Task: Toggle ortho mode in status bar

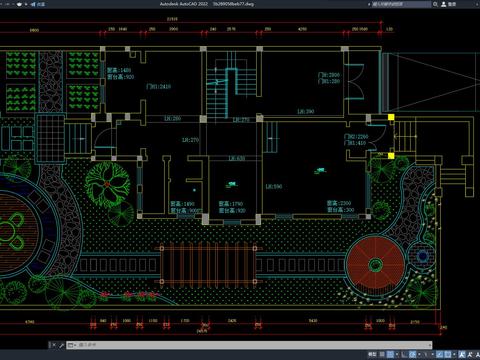Action: 404,354
